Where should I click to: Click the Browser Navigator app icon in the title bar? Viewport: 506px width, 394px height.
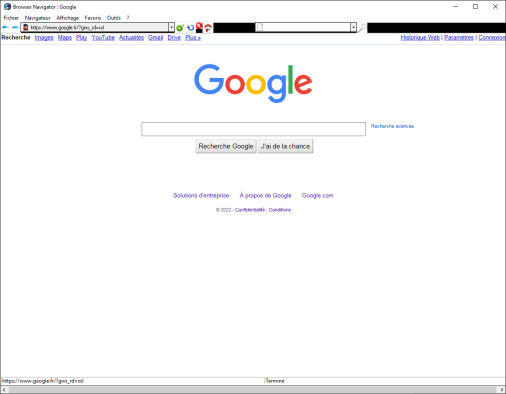[x=7, y=7]
